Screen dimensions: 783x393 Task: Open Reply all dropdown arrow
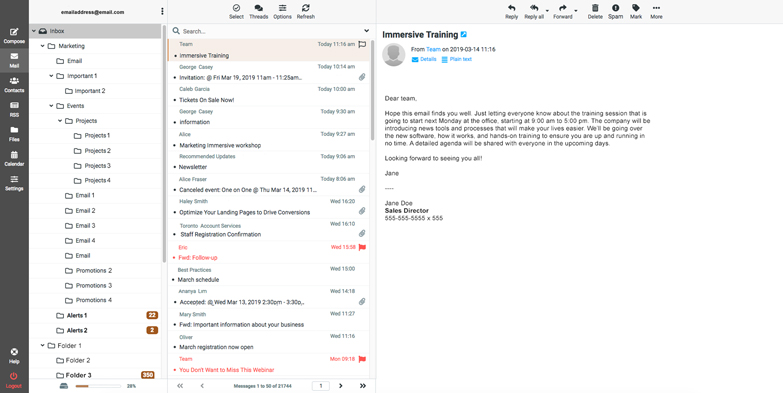coord(547,10)
